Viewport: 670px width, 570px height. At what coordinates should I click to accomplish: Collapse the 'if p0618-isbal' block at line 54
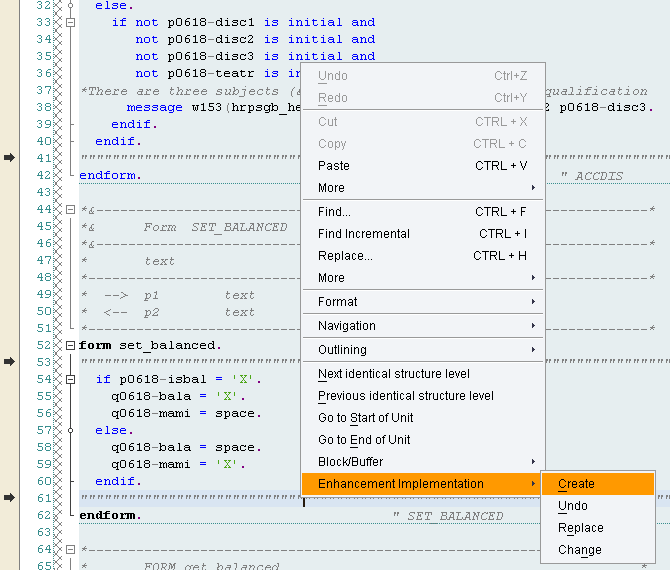point(71,379)
